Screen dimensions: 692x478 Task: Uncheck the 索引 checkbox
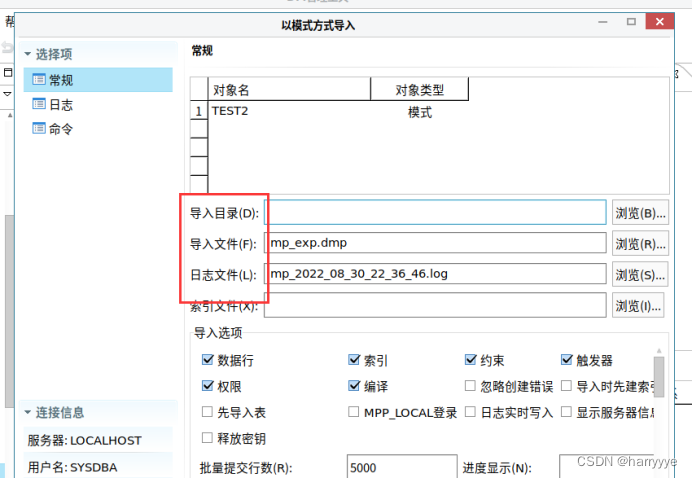(354, 360)
